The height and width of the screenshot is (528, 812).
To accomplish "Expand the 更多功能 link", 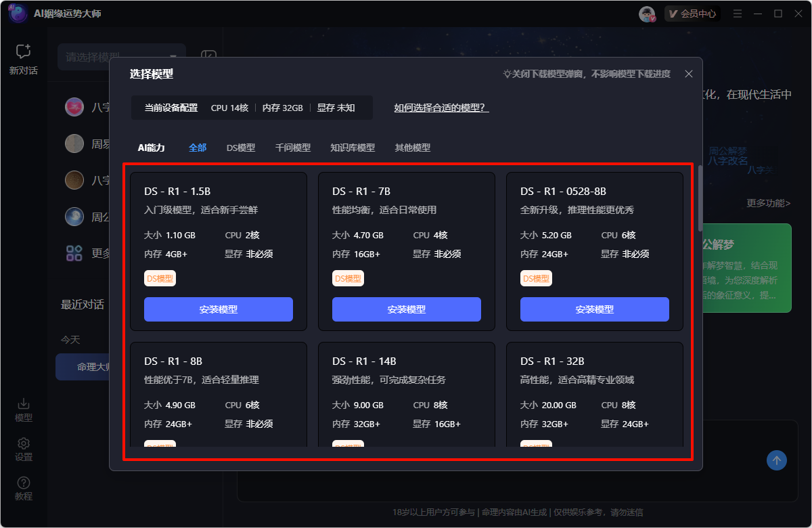I will pyautogui.click(x=768, y=203).
